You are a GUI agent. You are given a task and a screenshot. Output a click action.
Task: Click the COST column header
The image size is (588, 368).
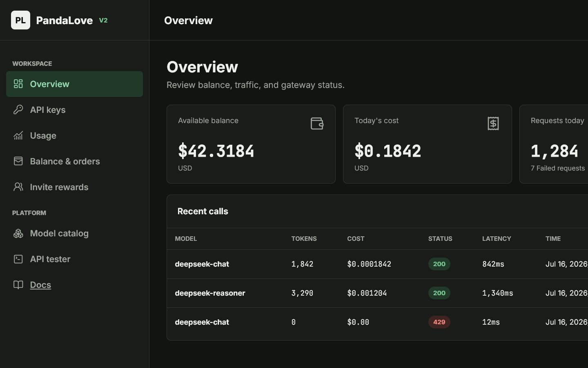tap(356, 238)
